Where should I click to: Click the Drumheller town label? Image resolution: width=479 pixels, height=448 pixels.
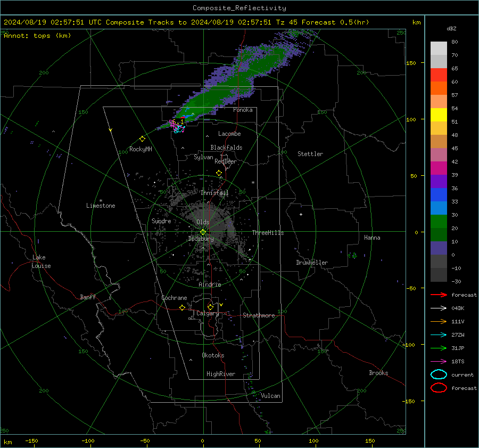(x=312, y=263)
